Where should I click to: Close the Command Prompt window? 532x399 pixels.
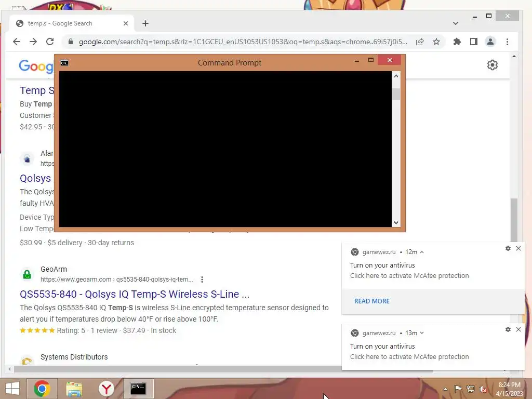click(390, 60)
